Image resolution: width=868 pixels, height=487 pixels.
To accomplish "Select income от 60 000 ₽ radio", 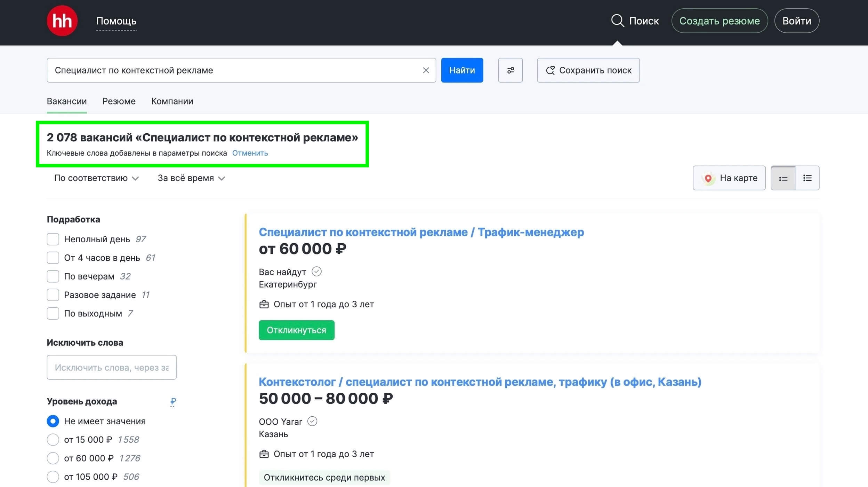I will [53, 458].
